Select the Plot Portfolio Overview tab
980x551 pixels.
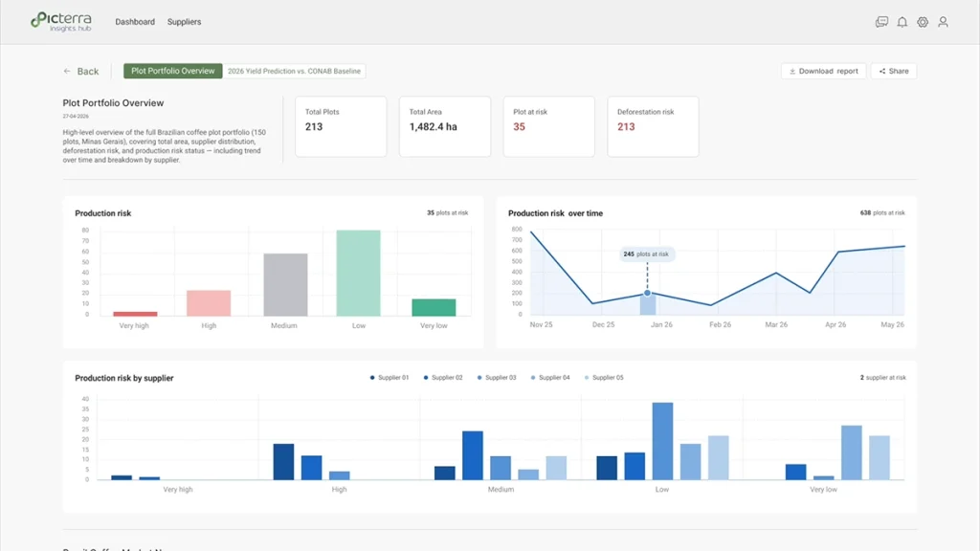point(172,71)
